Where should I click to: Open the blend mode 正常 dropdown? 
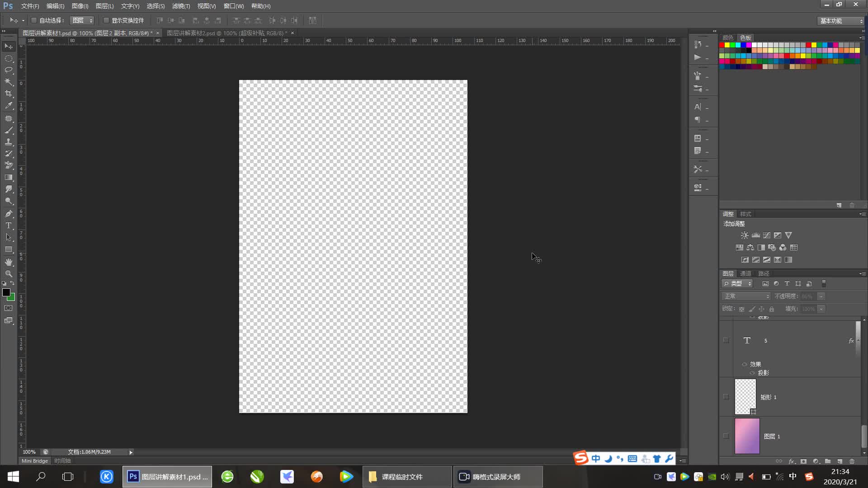click(x=746, y=296)
